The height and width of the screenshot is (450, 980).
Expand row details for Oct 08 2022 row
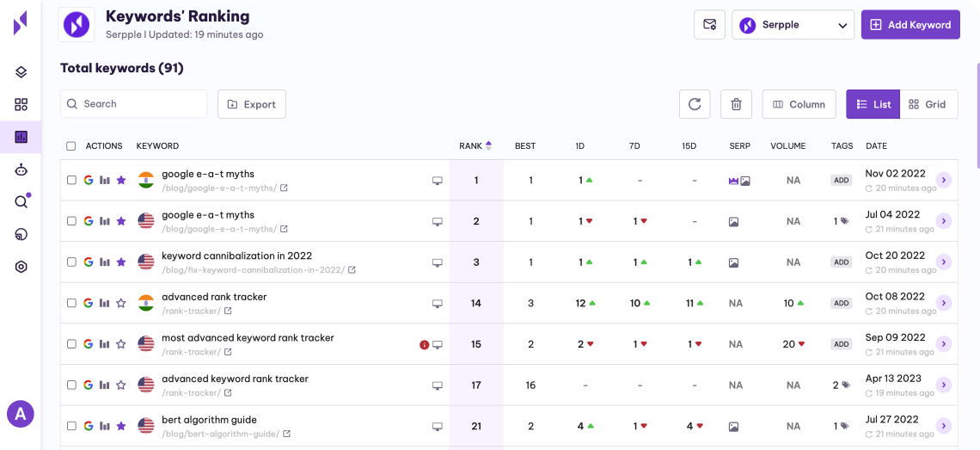[943, 303]
